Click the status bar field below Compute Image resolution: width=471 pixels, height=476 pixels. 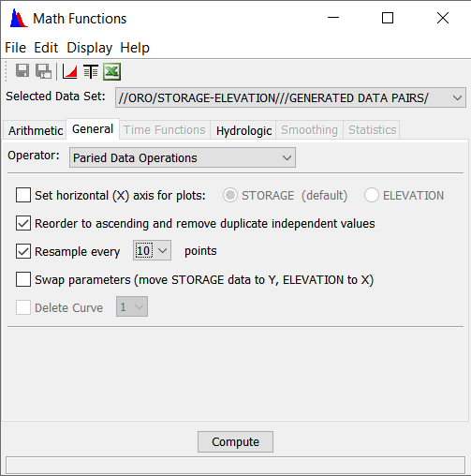click(235, 465)
